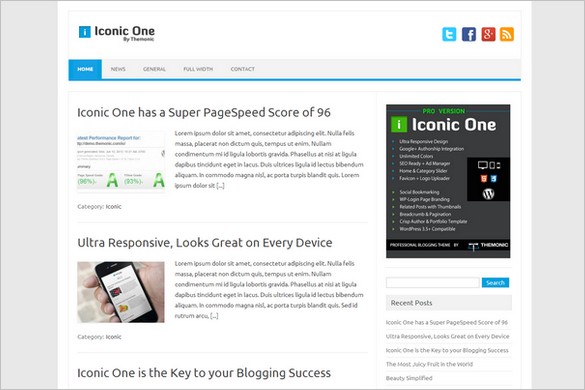Open the Google Plus social icon

click(488, 34)
